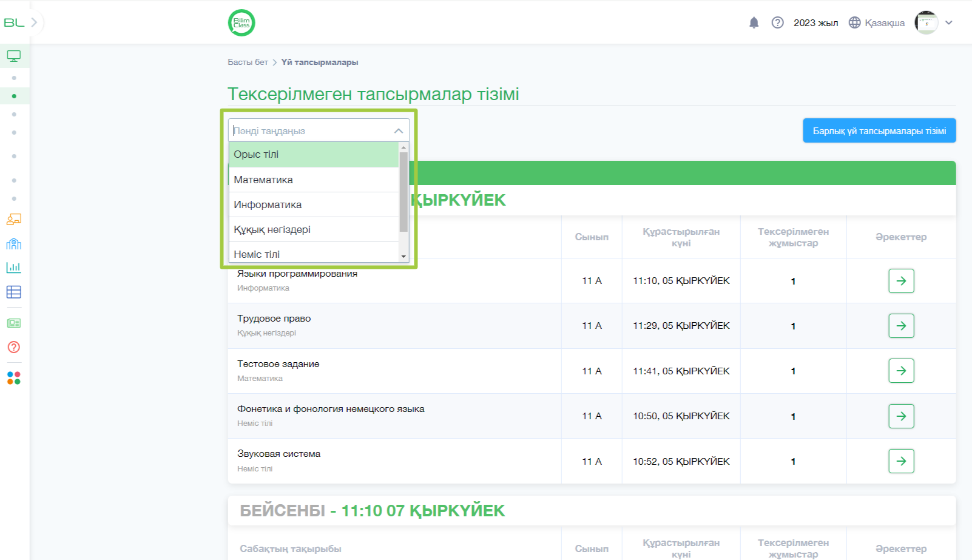
Task: Open the table grid sidebar icon
Action: (x=14, y=292)
